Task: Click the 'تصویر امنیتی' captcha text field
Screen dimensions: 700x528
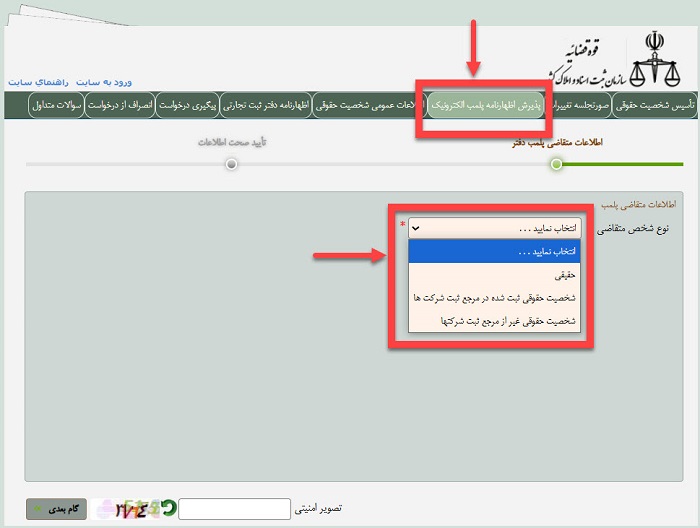Action: 234,509
